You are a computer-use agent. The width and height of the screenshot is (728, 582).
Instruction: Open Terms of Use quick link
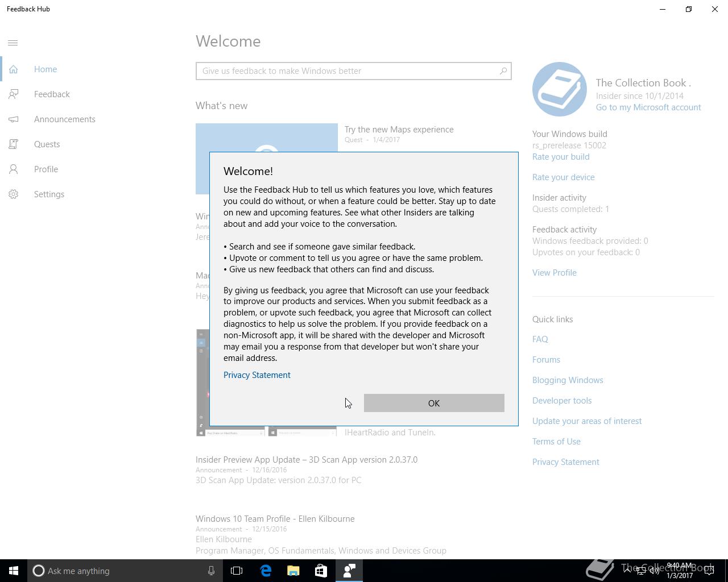pos(556,442)
